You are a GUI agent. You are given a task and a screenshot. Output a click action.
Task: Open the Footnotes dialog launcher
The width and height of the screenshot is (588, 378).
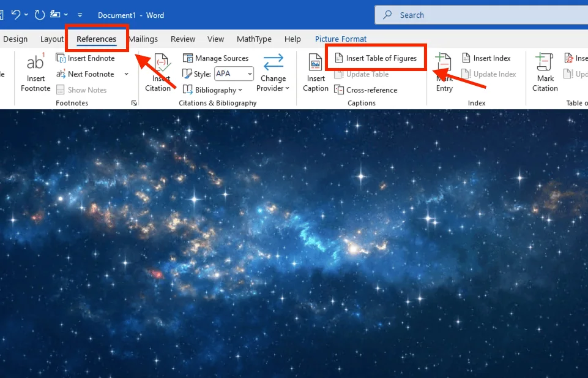134,103
